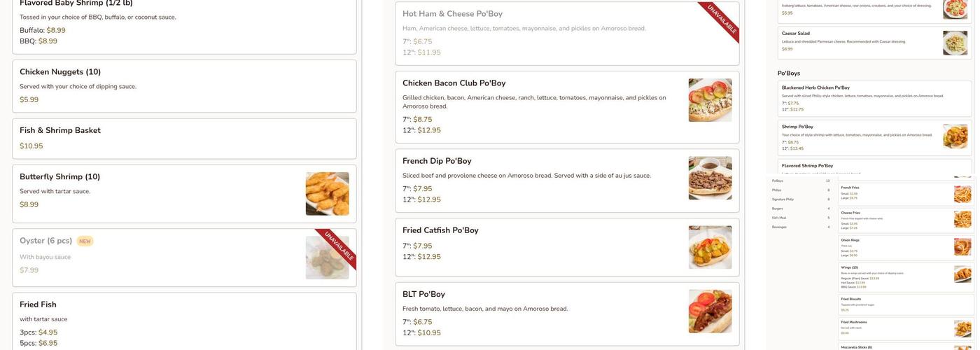Go to the Signature Philly category
Screen dimensions: 980x350
(783, 199)
